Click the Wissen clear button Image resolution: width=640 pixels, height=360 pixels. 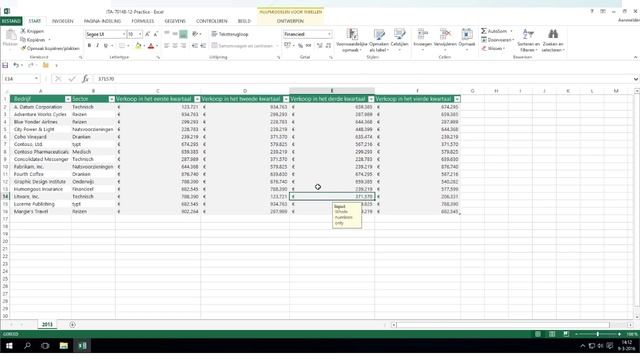493,48
